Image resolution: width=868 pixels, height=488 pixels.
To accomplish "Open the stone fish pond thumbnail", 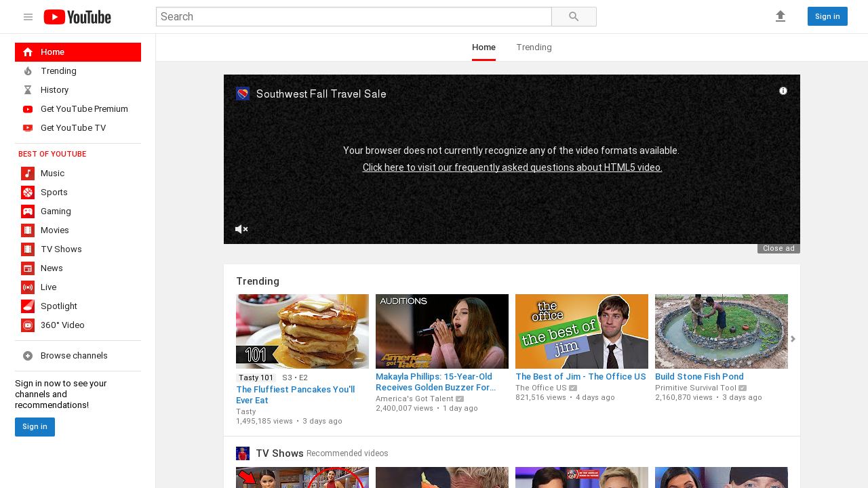I will pyautogui.click(x=722, y=331).
